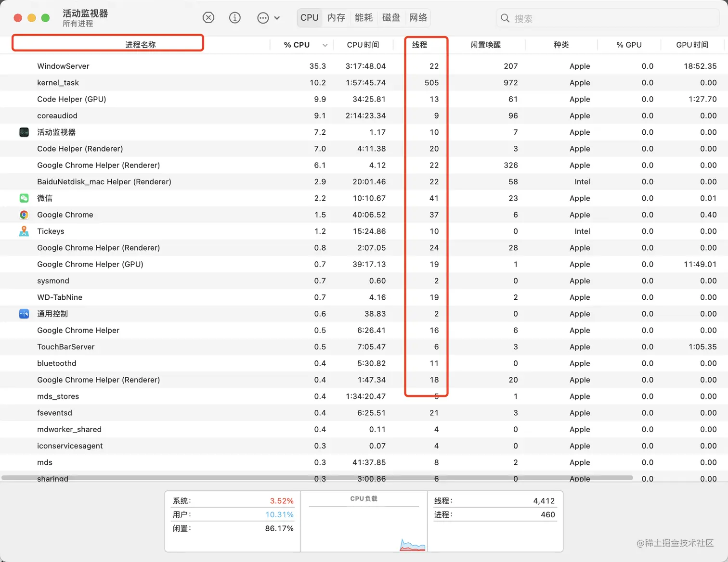Viewport: 728px width, 562px height.
Task: Switch to the 内存 tab
Action: click(x=336, y=18)
